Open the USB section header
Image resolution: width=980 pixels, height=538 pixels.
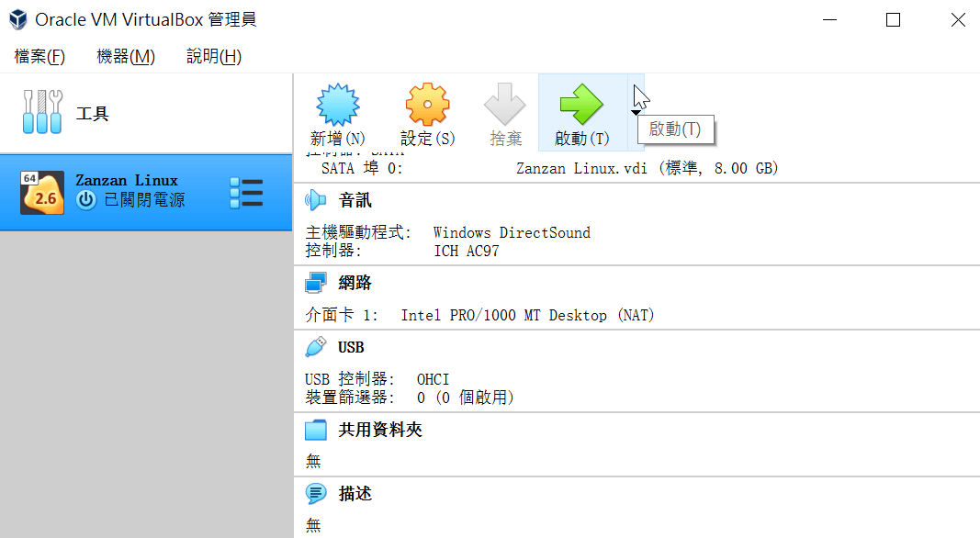(351, 347)
